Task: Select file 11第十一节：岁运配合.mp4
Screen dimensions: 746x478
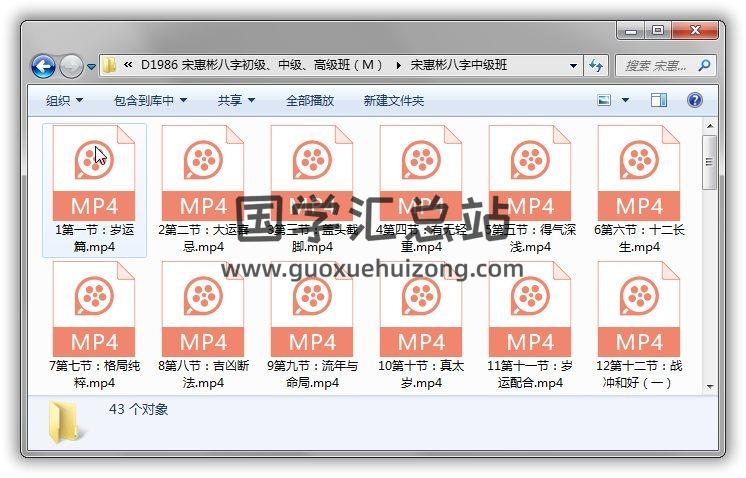Action: 530,326
